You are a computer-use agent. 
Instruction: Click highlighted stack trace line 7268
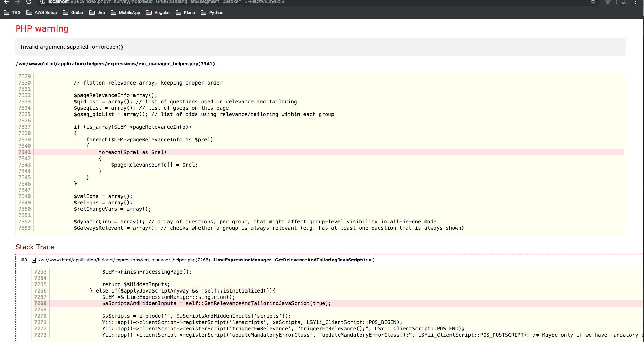(x=216, y=303)
